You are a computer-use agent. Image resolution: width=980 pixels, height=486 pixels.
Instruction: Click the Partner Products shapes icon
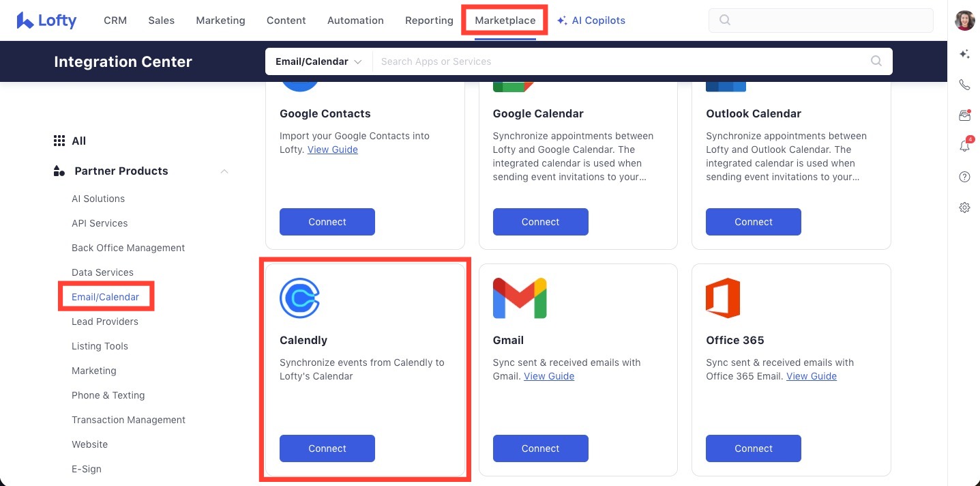[59, 171]
